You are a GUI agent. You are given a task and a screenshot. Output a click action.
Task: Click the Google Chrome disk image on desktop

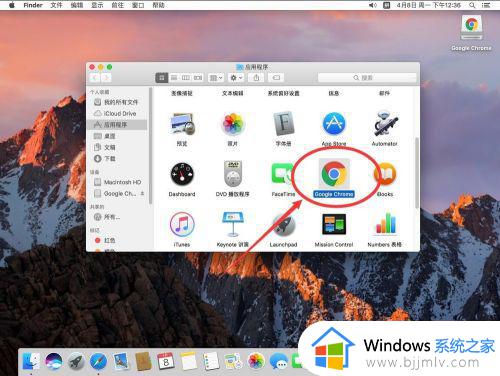471,28
